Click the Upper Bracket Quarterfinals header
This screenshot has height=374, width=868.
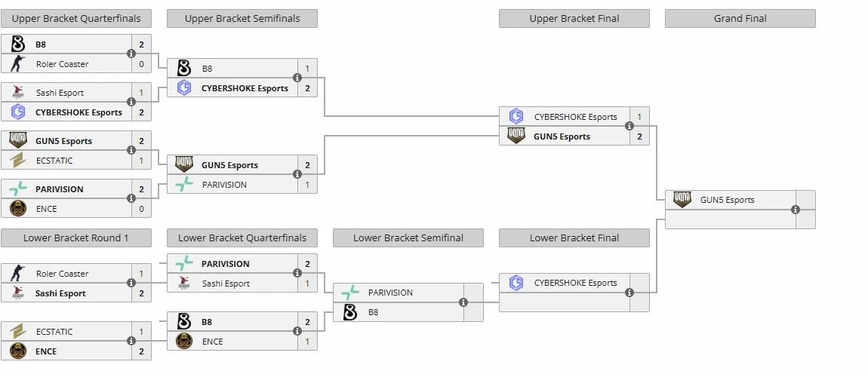click(75, 18)
